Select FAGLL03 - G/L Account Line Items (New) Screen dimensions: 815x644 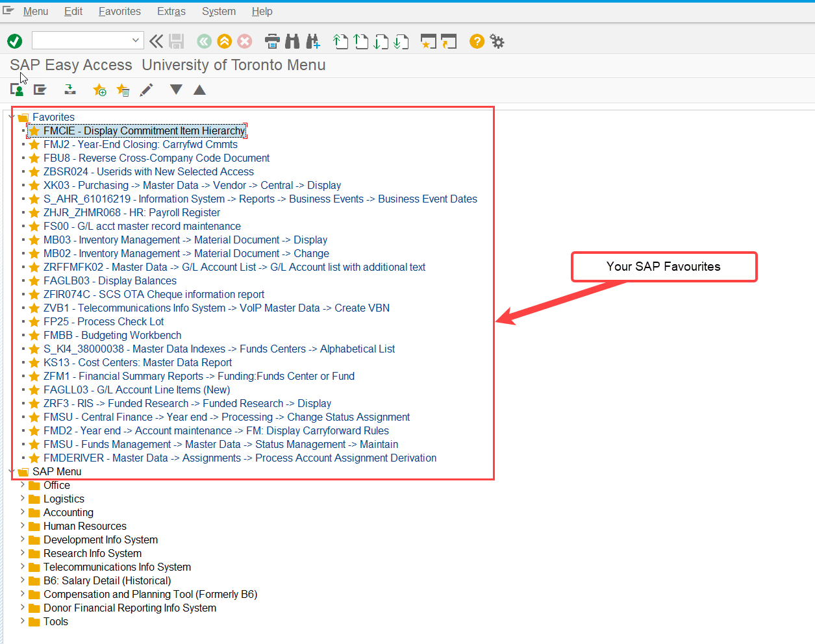pyautogui.click(x=137, y=390)
